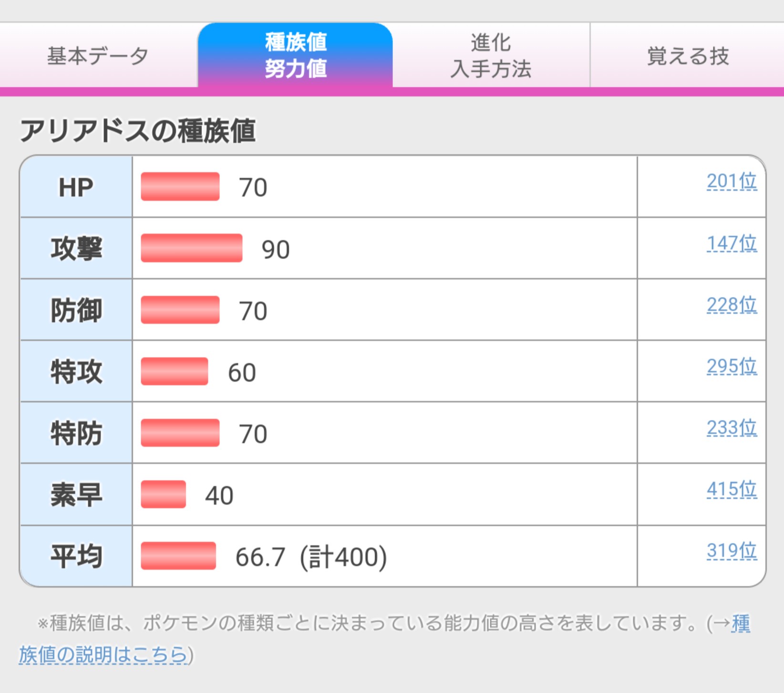784x693 pixels.
Task: Click the 特防 row label
Action: [76, 433]
